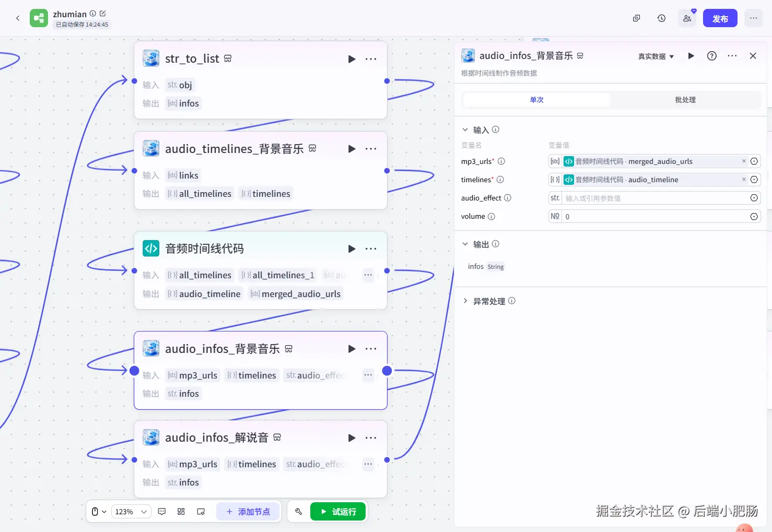Open the collaborators icon in top bar
Screen dimensions: 772x532
click(x=687, y=18)
